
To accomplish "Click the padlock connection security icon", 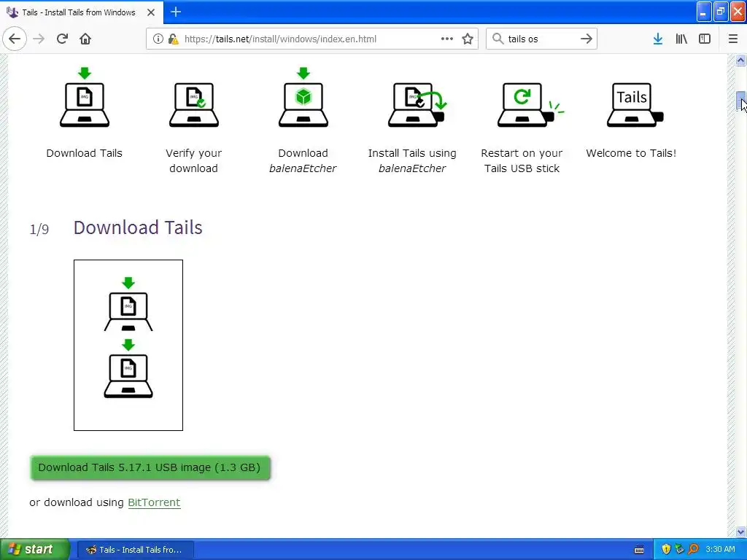I will 173,39.
